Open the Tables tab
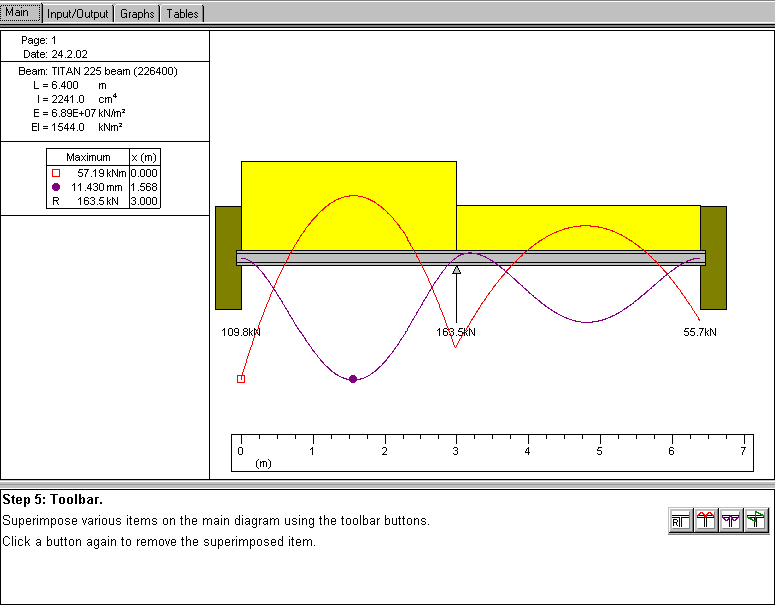 pos(183,14)
